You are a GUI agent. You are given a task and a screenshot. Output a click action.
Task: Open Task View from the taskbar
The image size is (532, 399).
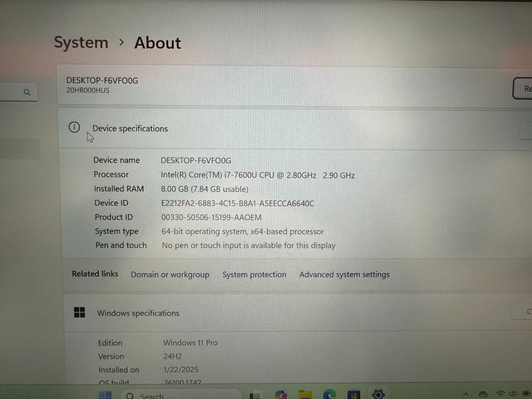click(x=255, y=395)
